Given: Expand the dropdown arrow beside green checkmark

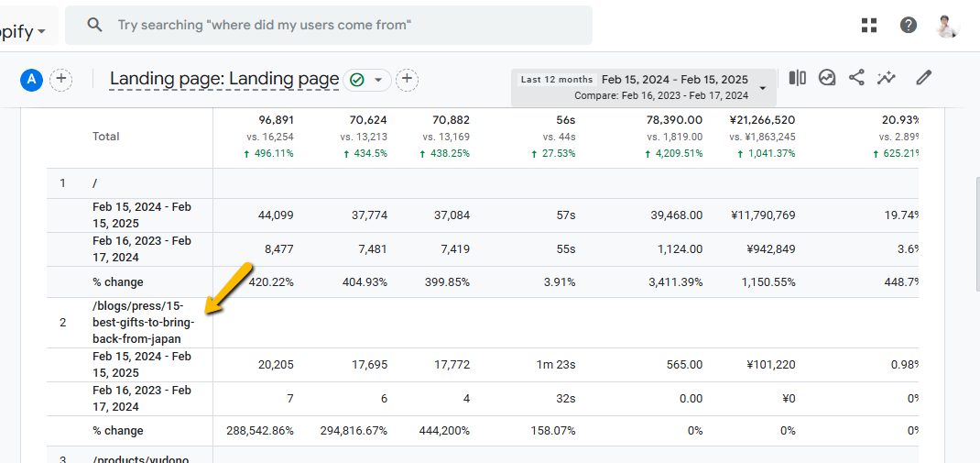Looking at the screenshot, I should pos(377,80).
